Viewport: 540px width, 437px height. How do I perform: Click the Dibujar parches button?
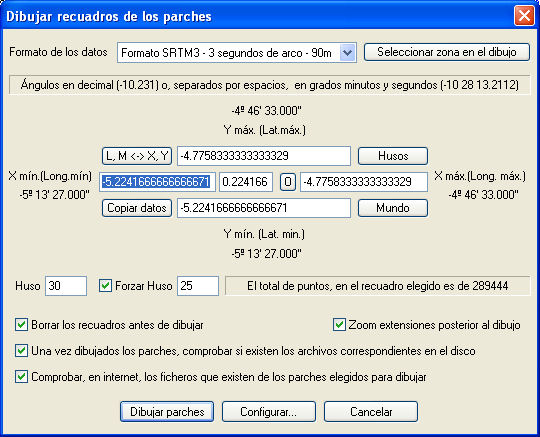(167, 412)
